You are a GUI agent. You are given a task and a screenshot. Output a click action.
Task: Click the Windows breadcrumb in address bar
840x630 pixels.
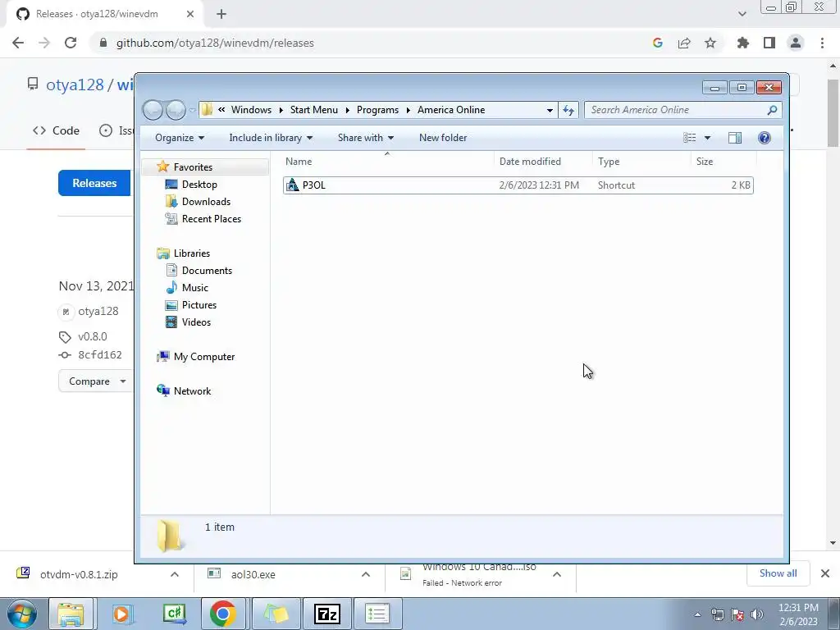pos(251,110)
